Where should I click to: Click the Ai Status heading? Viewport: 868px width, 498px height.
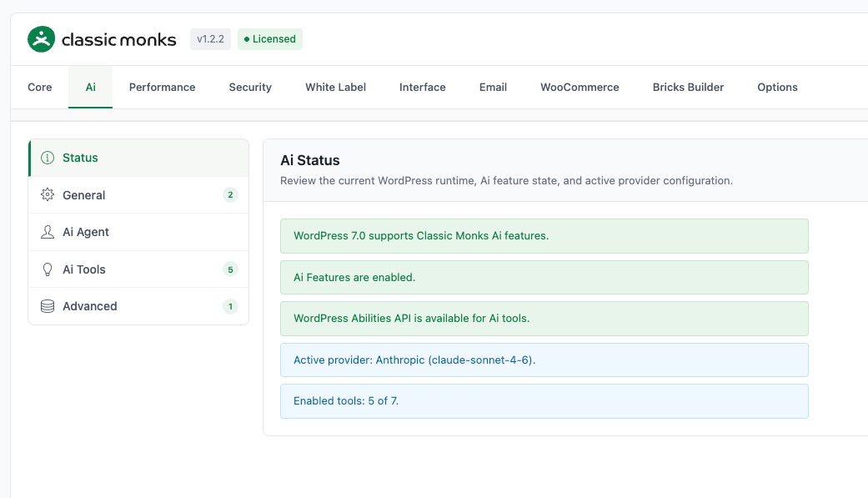pos(310,160)
